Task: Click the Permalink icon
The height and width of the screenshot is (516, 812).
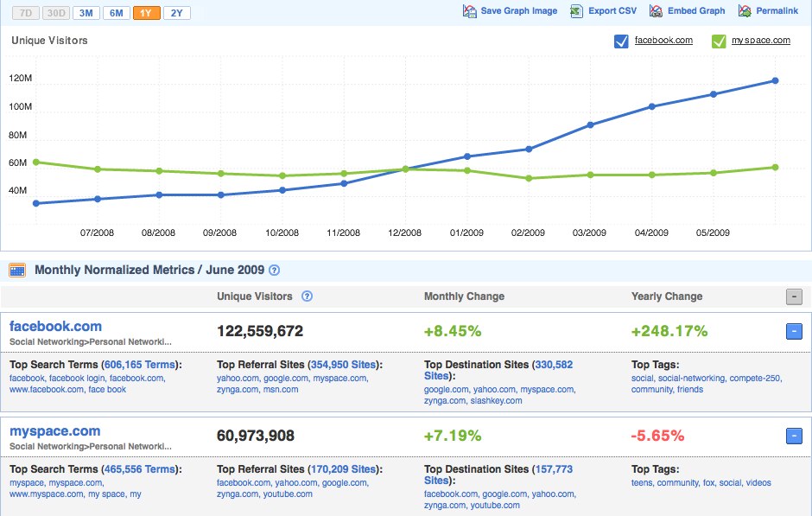Action: point(745,11)
